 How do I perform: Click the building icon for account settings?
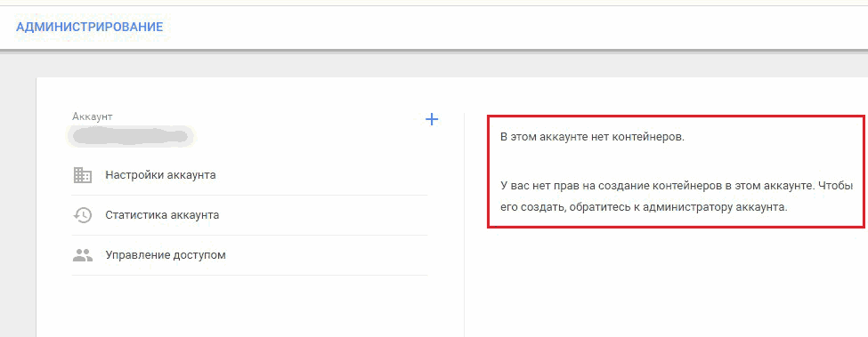(x=83, y=175)
